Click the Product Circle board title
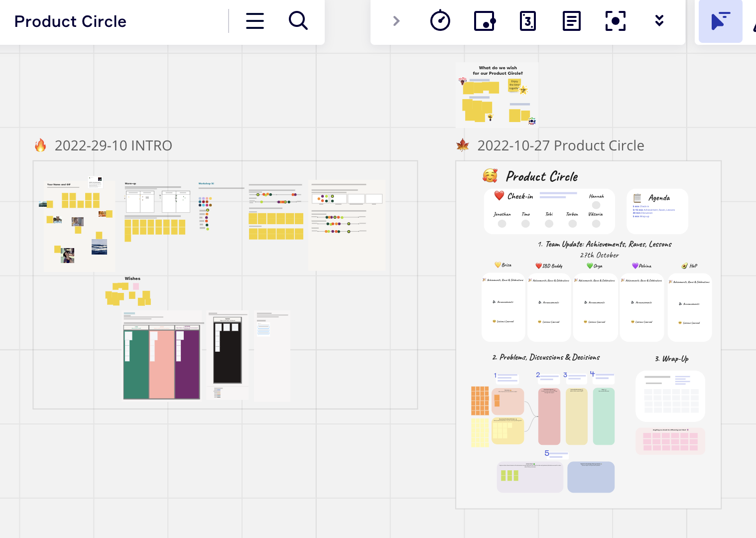756x538 pixels. 70,21
